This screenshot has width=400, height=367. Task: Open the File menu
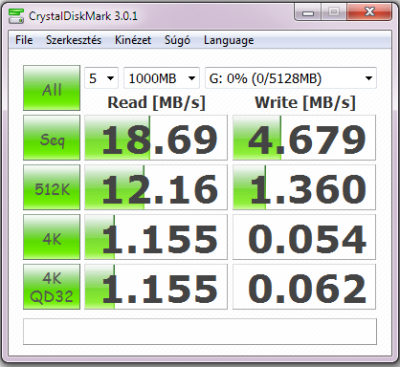[x=24, y=40]
